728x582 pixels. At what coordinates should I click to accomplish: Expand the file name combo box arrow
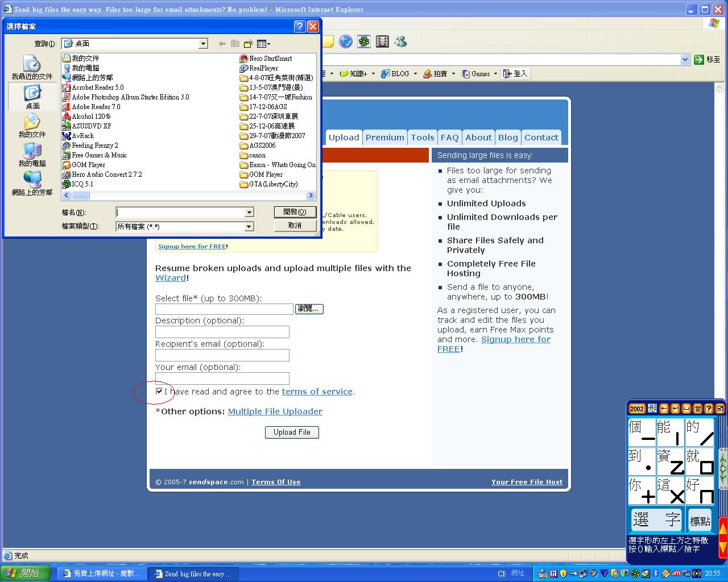pos(249,213)
